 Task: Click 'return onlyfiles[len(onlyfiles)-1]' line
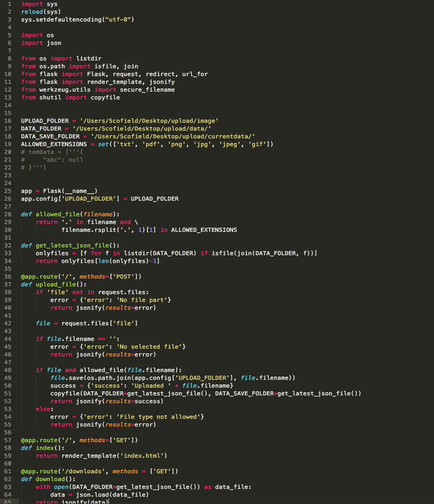pyautogui.click(x=98, y=261)
